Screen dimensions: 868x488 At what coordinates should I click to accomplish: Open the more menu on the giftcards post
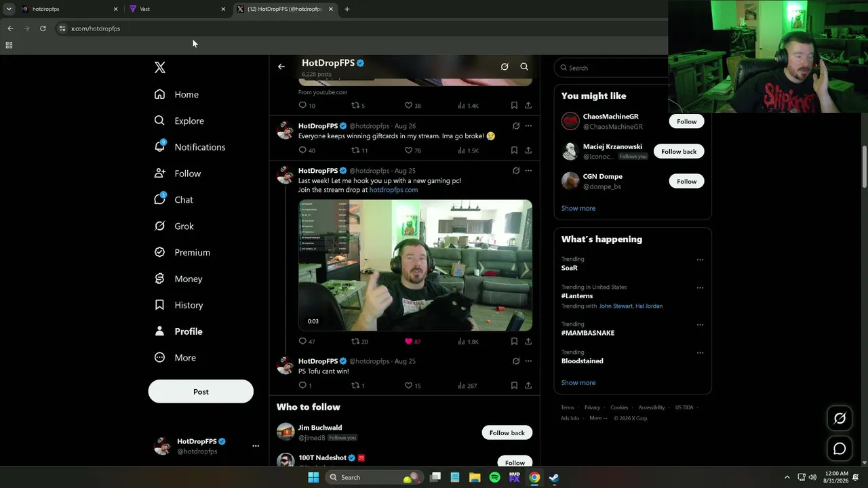click(x=528, y=126)
